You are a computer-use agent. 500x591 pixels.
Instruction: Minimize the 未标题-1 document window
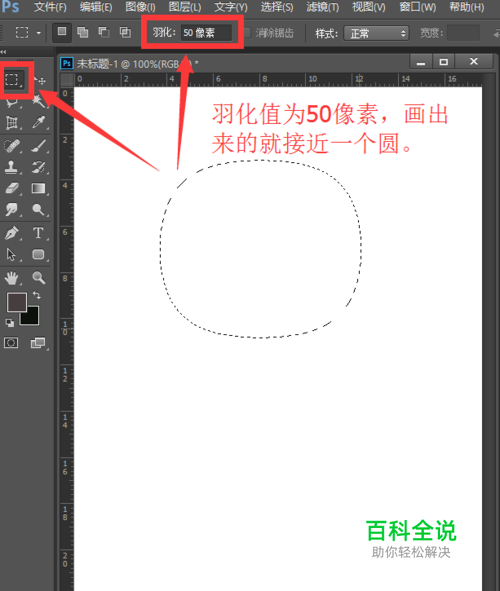pos(421,62)
